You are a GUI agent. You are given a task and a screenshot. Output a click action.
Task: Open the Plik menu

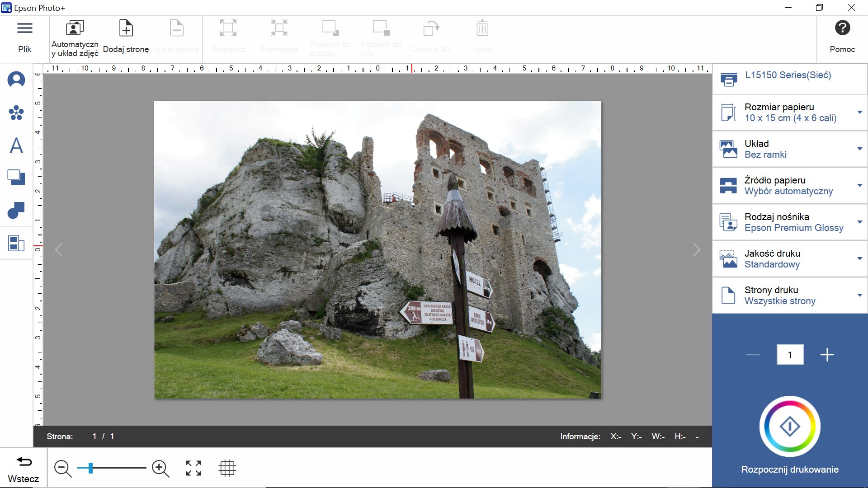pos(25,36)
